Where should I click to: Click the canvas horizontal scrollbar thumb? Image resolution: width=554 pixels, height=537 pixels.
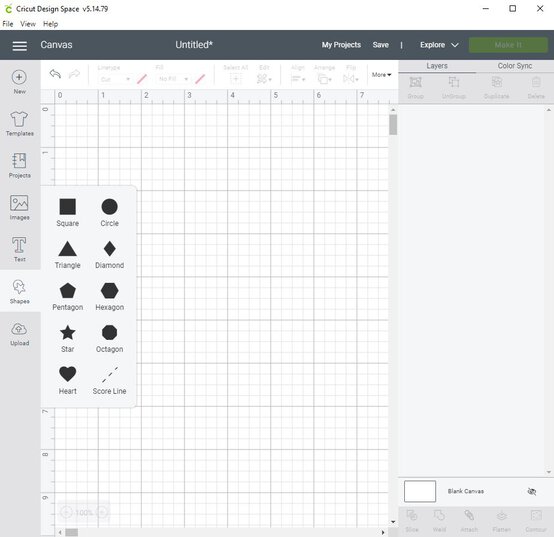[x=72, y=532]
